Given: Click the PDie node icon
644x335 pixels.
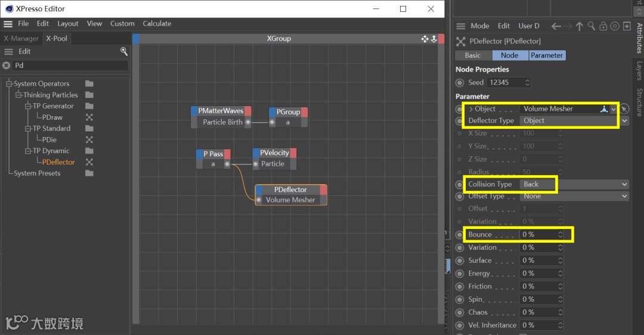Looking at the screenshot, I should point(89,139).
